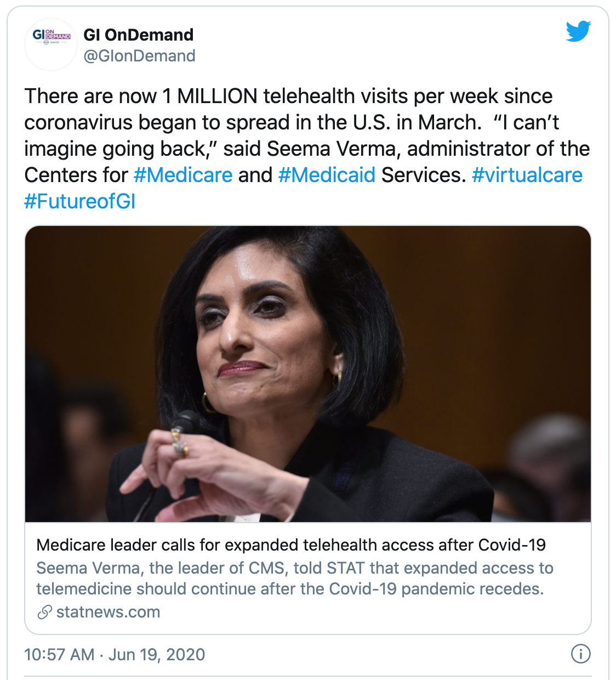Click the tweet info icon
Image resolution: width=616 pixels, height=680 pixels.
click(580, 654)
